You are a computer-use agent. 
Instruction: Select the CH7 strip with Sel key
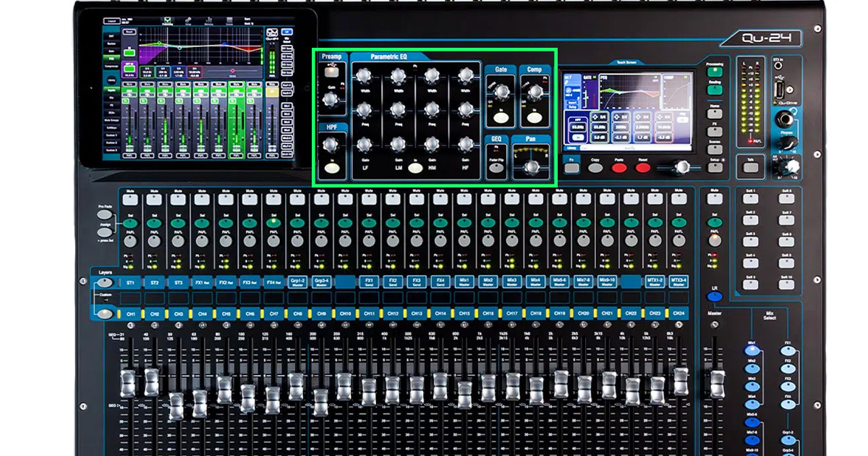pos(273,223)
